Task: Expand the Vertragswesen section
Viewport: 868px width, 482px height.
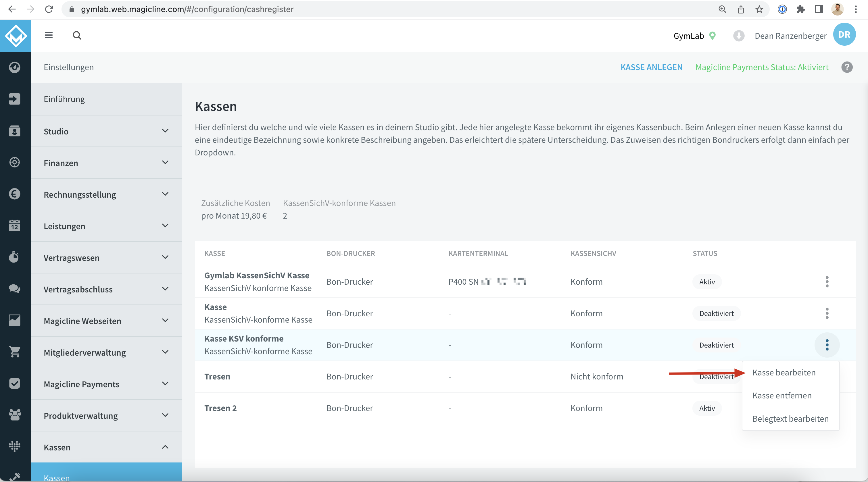Action: 106,258
